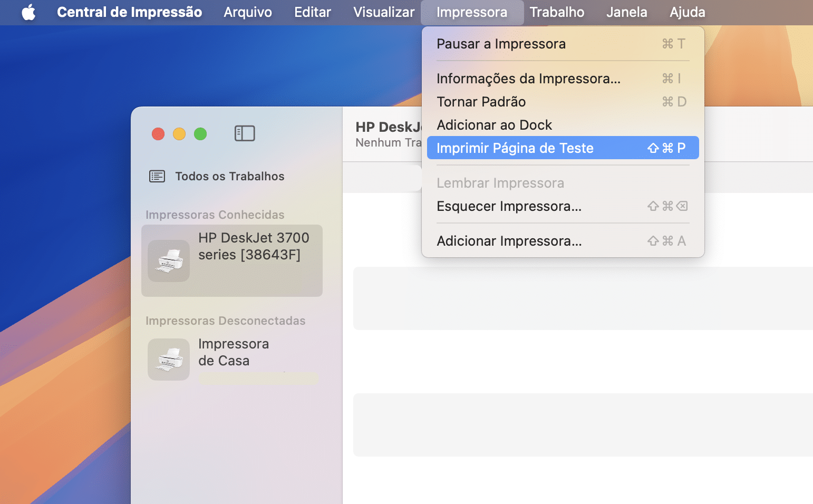
Task: Choose Imprimir Página de Teste
Action: pos(563,148)
